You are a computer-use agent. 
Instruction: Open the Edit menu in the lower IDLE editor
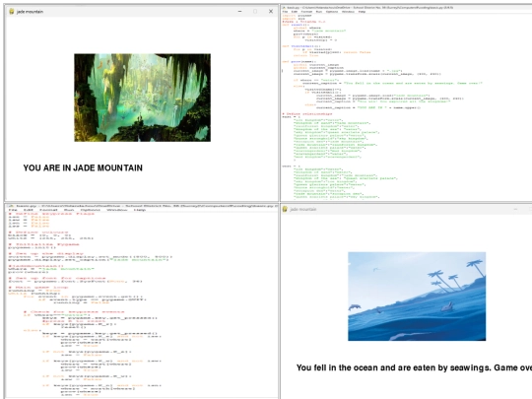pyautogui.click(x=29, y=210)
